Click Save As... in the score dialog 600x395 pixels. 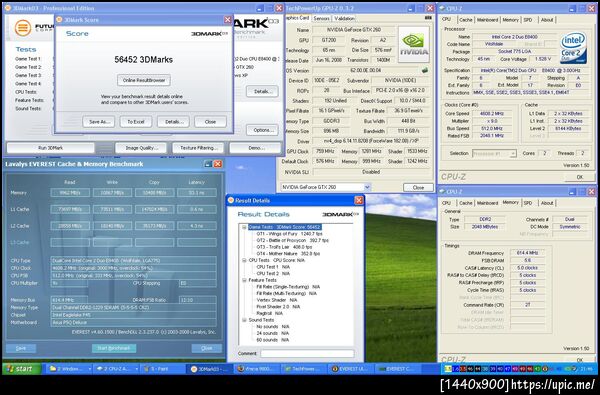pyautogui.click(x=99, y=122)
